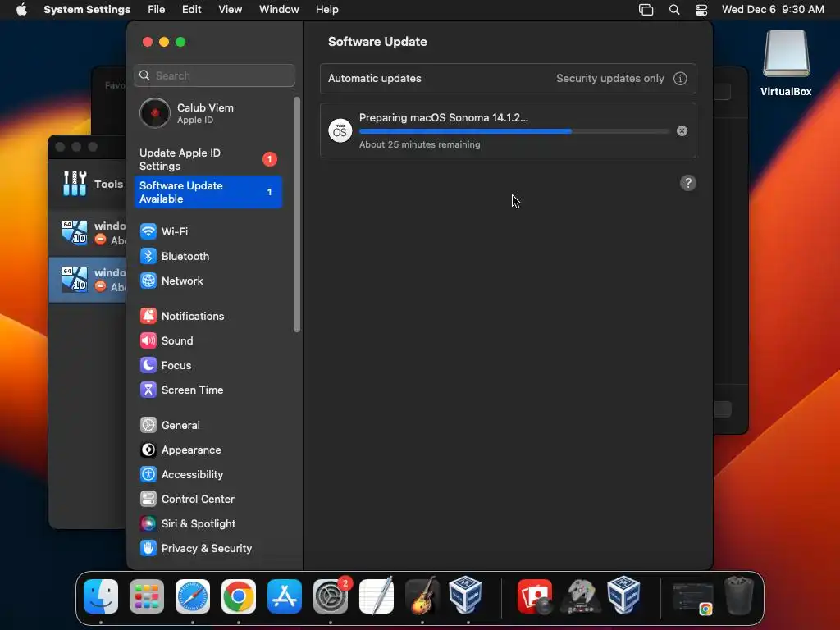Click the date and time in menu bar
The width and height of the screenshot is (840, 630).
773,10
